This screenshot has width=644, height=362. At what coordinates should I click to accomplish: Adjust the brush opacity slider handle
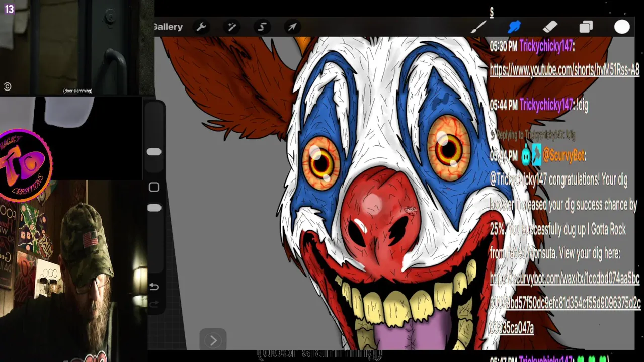(154, 208)
